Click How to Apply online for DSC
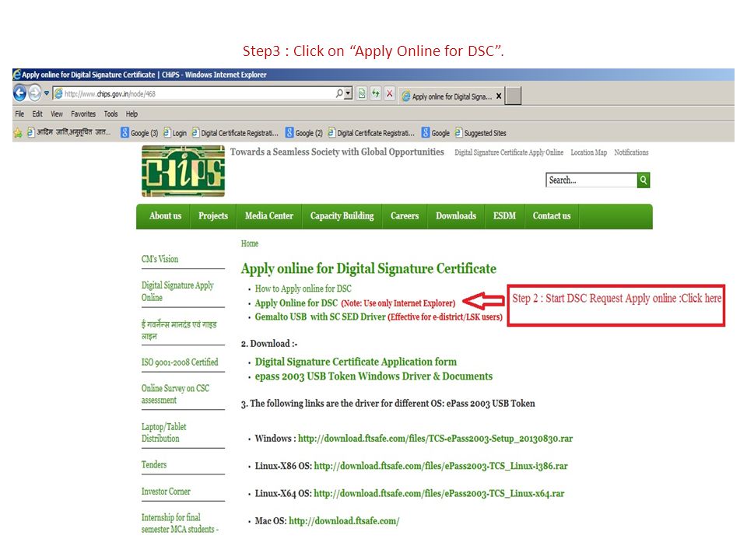 pos(303,289)
